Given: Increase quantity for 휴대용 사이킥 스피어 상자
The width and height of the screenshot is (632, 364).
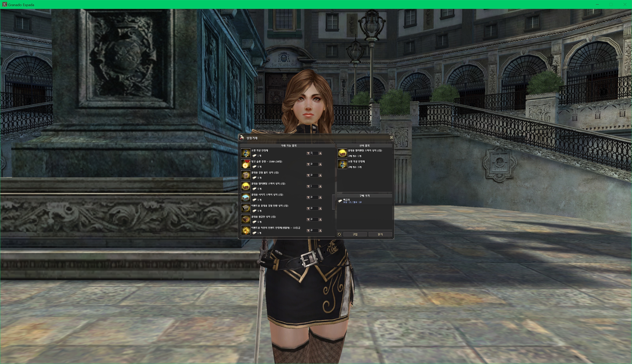Looking at the screenshot, I should pyautogui.click(x=320, y=197).
